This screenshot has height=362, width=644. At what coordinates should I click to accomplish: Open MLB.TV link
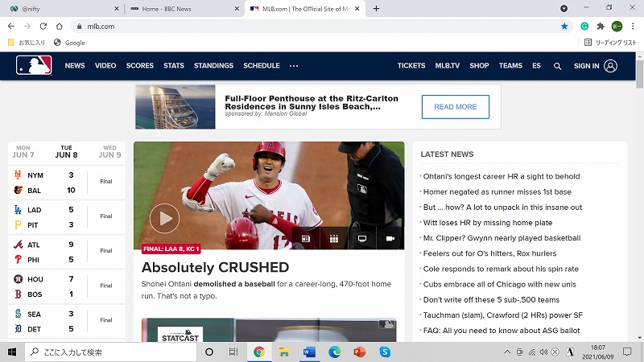tap(448, 66)
